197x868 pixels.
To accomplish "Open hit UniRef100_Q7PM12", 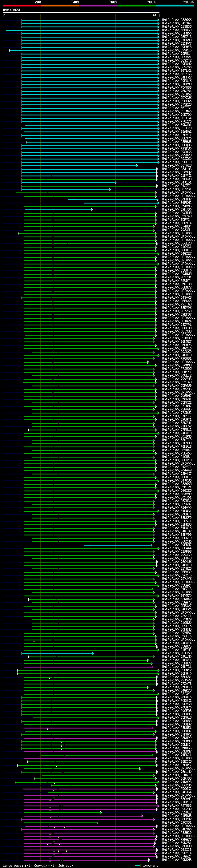I will 177,430.
